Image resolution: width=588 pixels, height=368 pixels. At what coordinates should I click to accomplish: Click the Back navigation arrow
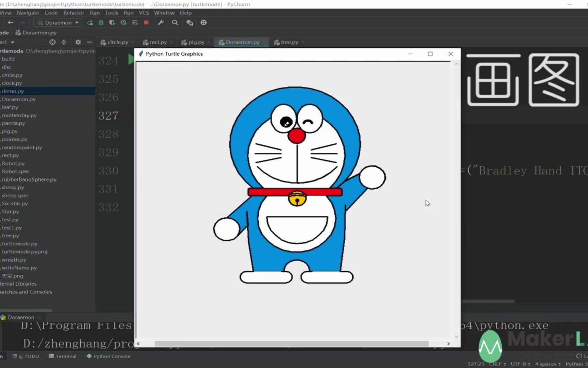click(x=11, y=22)
